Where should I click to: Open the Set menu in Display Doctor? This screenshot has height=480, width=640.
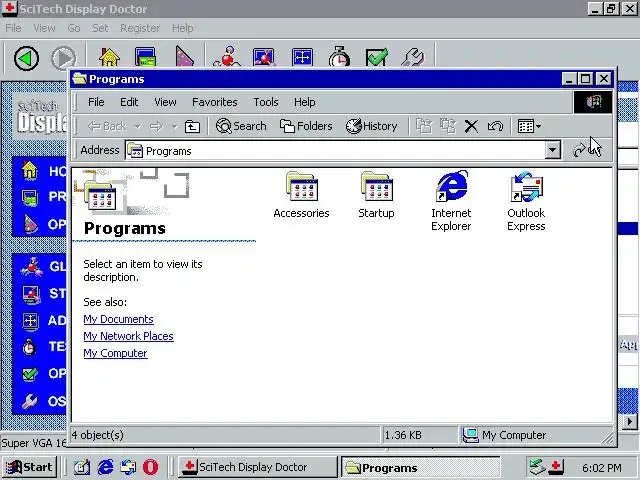pos(100,28)
